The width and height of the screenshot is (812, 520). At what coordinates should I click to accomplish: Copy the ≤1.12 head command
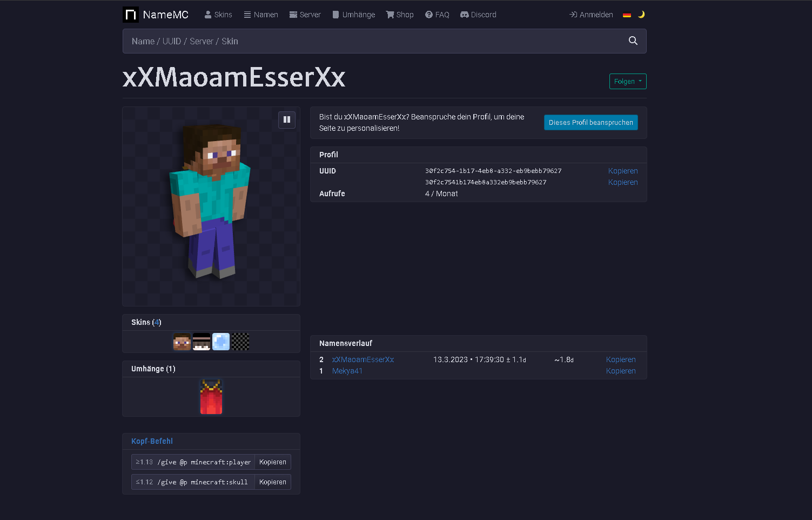tap(273, 482)
